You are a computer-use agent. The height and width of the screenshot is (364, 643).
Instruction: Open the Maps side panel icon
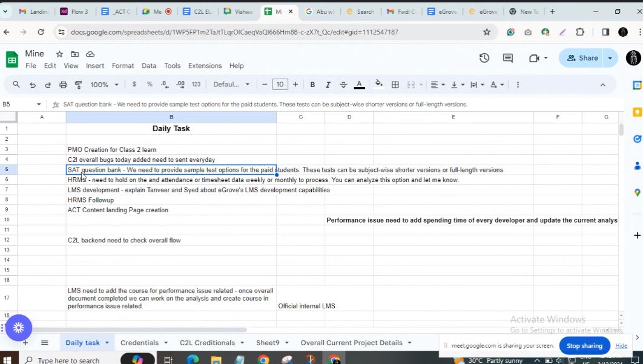pyautogui.click(x=637, y=192)
